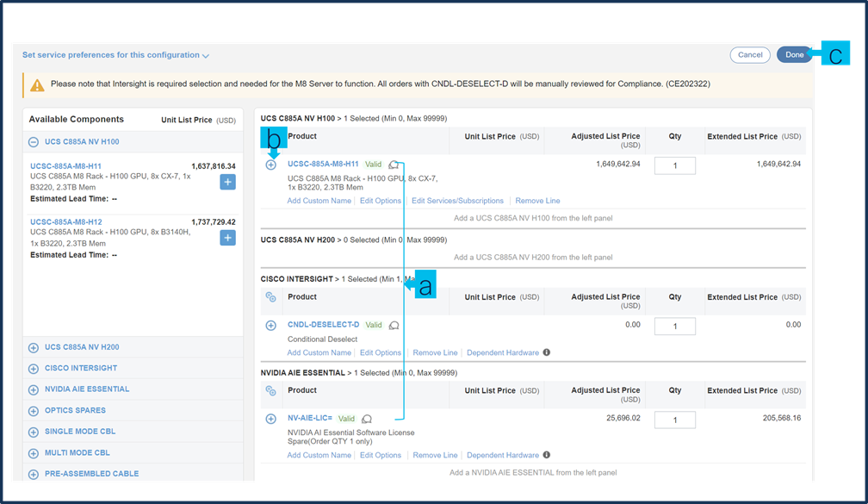Click the 25,696.02 adjusted list price
Image resolution: width=868 pixels, height=504 pixels.
[623, 418]
